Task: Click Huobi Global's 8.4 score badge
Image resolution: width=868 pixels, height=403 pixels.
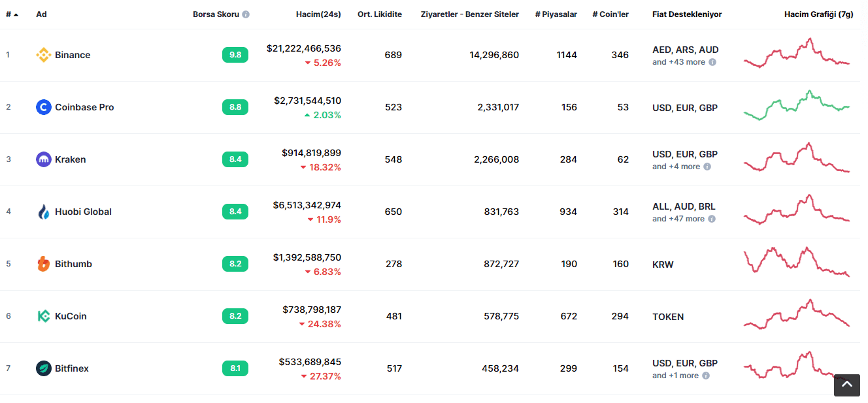Action: point(235,212)
